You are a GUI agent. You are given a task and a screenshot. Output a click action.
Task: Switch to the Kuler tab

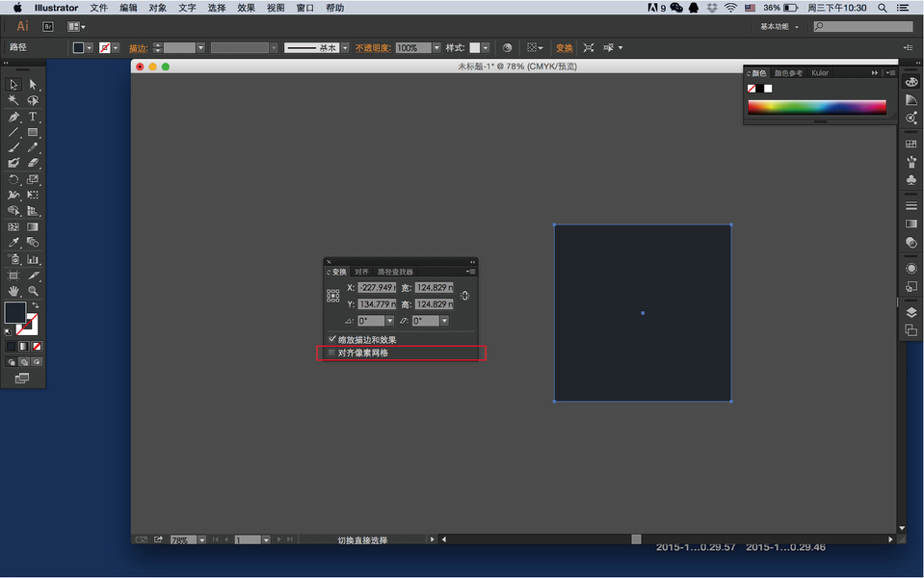click(820, 73)
